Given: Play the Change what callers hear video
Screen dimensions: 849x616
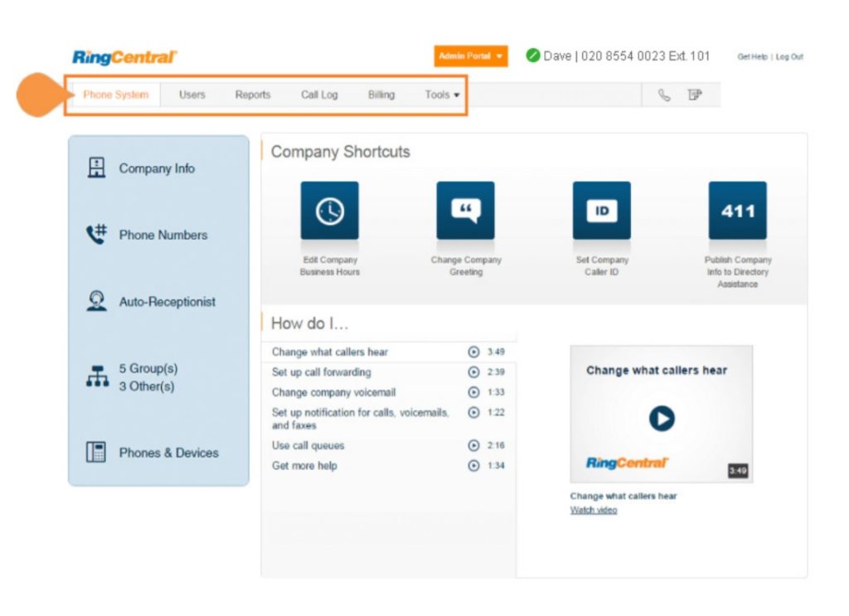Looking at the screenshot, I should [x=661, y=418].
